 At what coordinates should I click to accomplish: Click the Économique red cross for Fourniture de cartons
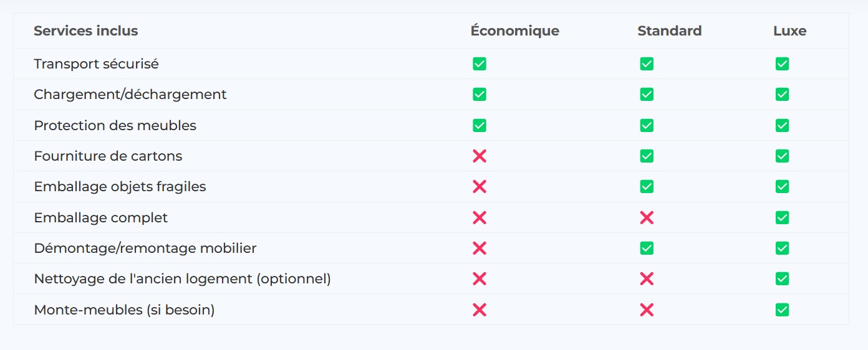[479, 156]
